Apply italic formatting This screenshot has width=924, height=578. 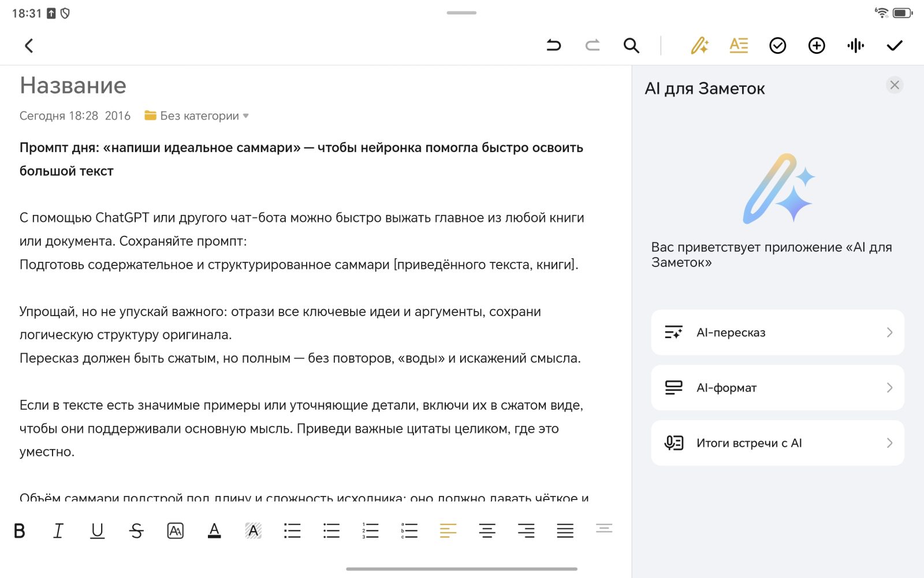click(58, 531)
